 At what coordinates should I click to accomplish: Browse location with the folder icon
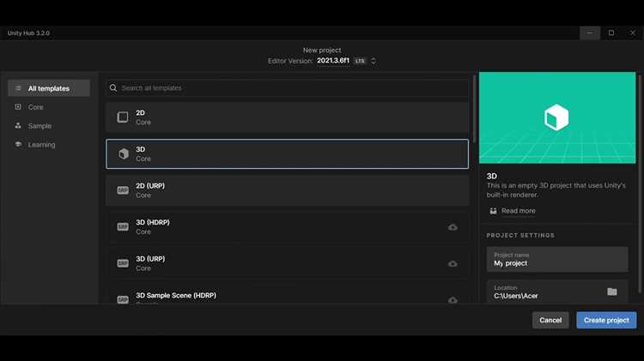(612, 292)
